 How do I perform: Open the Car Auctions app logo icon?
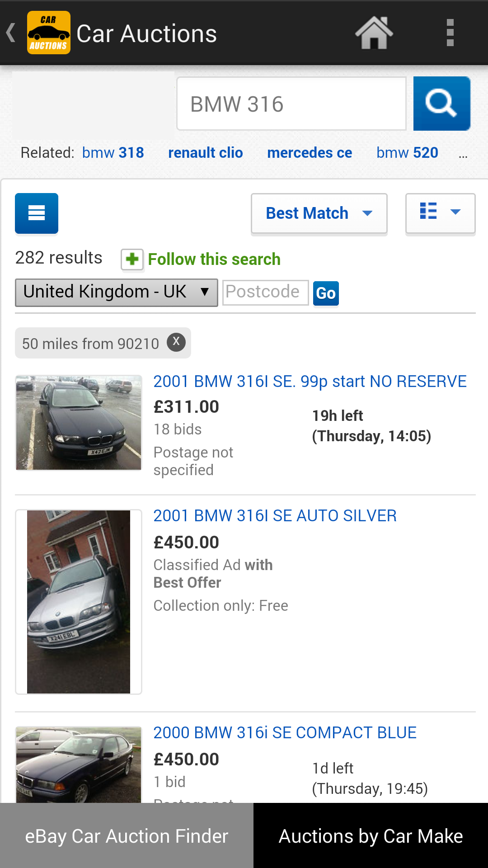click(x=49, y=32)
